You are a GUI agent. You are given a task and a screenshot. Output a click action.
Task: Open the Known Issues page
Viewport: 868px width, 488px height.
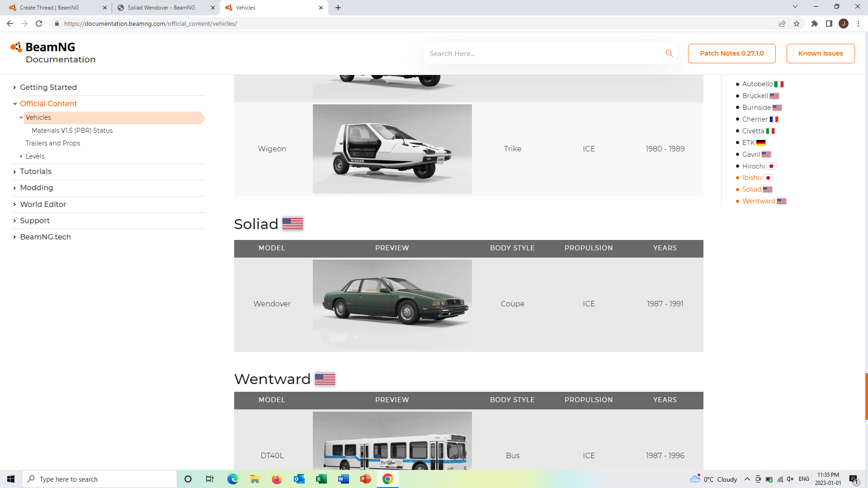click(821, 53)
